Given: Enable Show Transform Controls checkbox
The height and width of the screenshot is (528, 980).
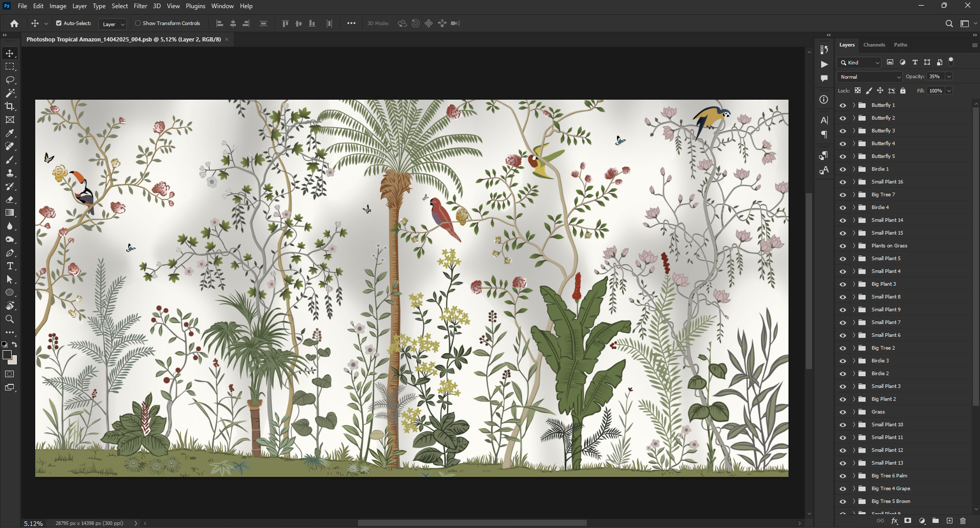Looking at the screenshot, I should click(x=138, y=24).
